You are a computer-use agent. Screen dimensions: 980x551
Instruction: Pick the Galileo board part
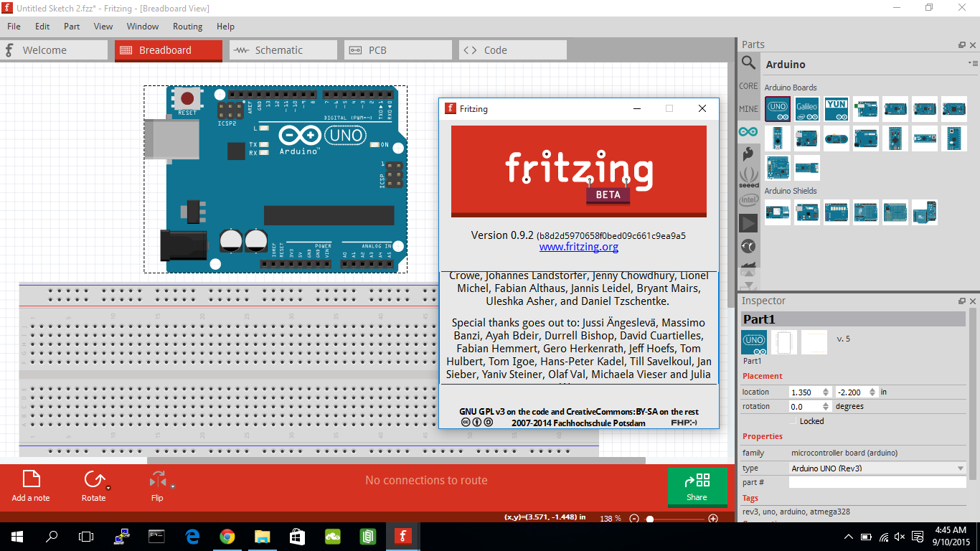807,109
